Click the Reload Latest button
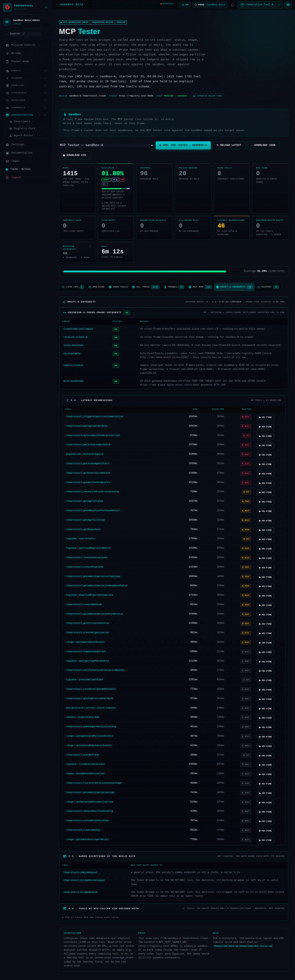The image size is (295, 980). pyautogui.click(x=229, y=145)
